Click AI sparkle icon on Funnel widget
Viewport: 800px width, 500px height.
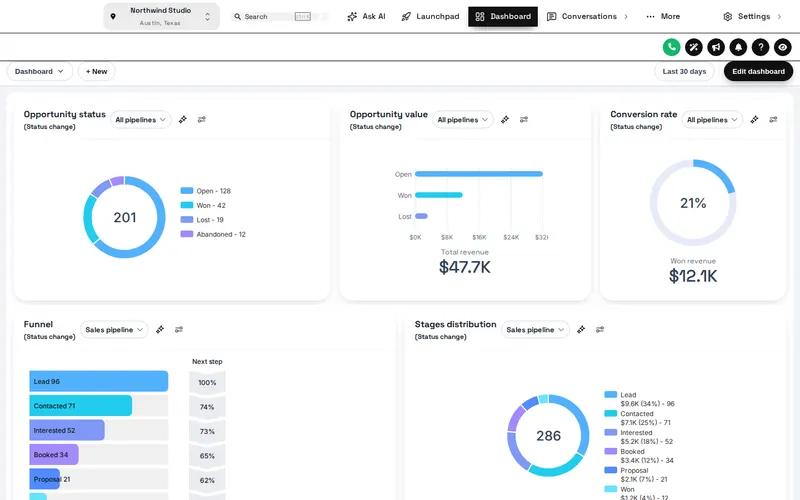point(160,330)
